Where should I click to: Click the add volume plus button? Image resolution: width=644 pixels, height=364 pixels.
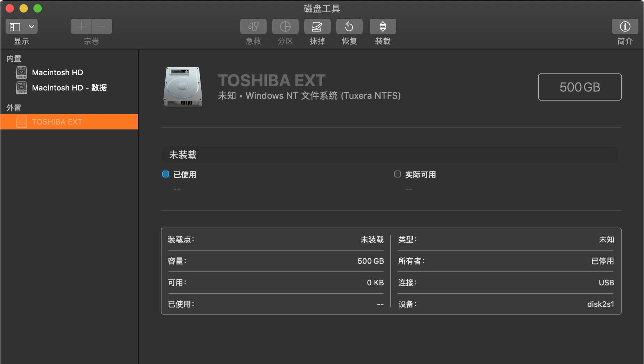[x=81, y=26]
